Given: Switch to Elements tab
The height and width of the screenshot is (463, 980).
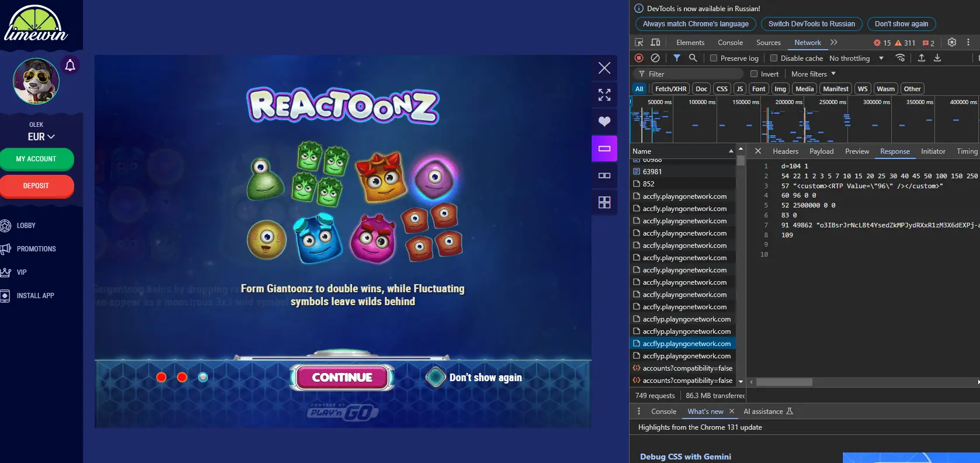Looking at the screenshot, I should [690, 43].
